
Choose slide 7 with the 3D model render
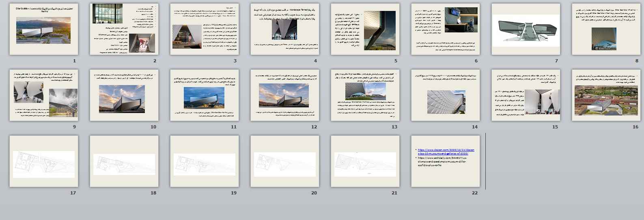pos(526,29)
